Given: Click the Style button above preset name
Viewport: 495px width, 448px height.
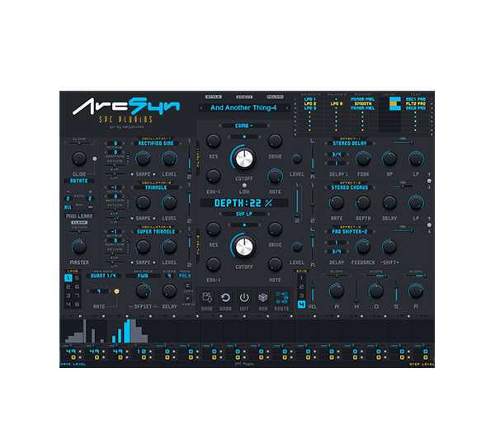Looking at the screenshot, I should coord(214,97).
